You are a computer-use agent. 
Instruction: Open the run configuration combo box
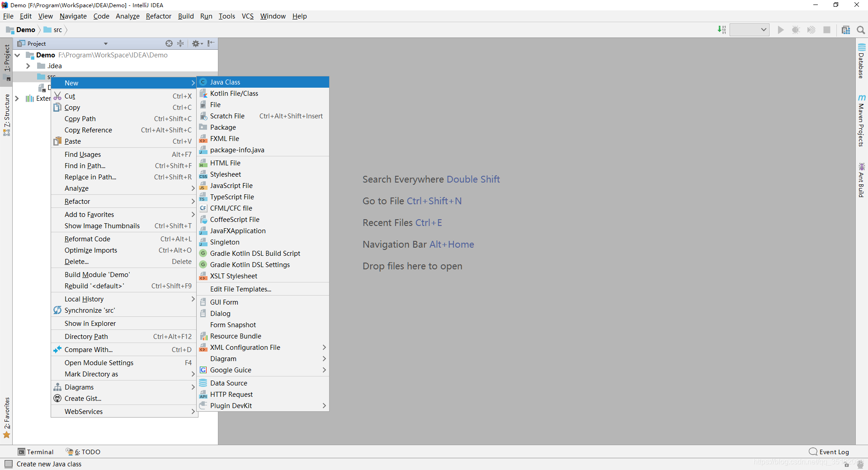pos(750,30)
